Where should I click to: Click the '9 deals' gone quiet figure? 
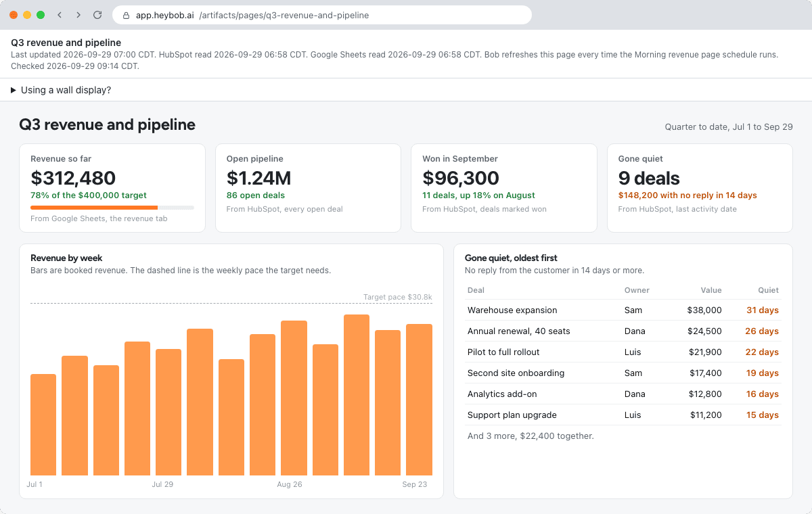649,178
